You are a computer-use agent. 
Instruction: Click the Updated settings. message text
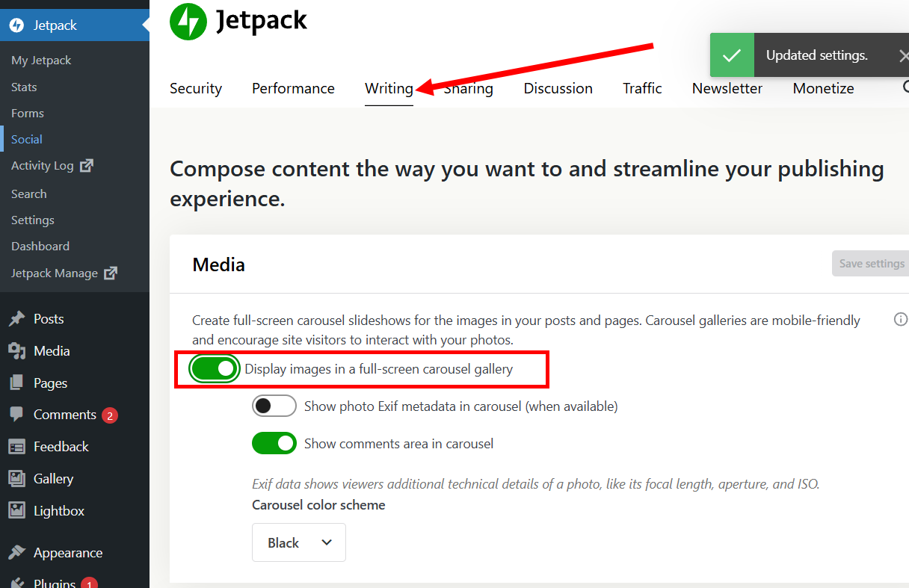[x=817, y=55]
